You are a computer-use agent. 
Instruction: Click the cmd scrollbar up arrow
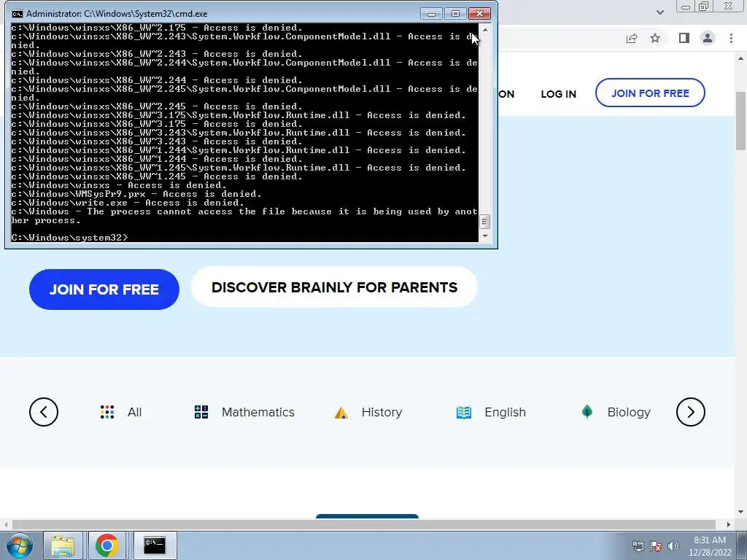[x=485, y=29]
